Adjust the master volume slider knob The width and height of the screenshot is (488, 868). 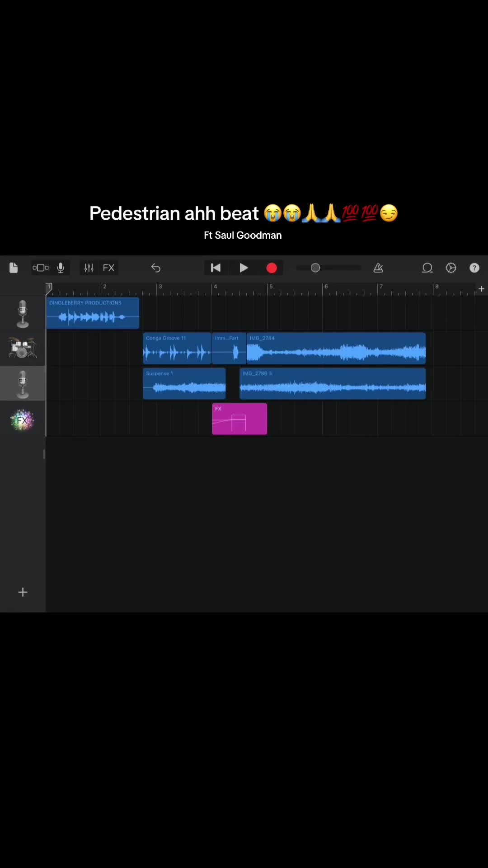point(315,268)
